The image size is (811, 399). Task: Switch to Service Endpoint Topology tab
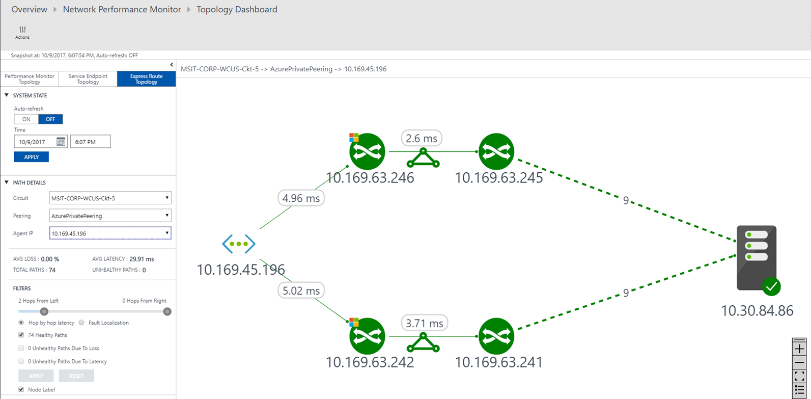tap(88, 79)
